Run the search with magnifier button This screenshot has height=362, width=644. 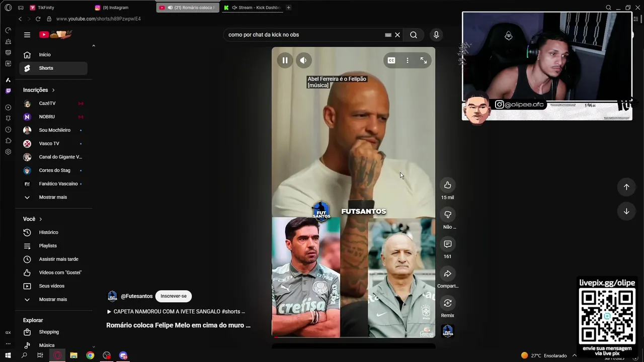click(x=414, y=35)
